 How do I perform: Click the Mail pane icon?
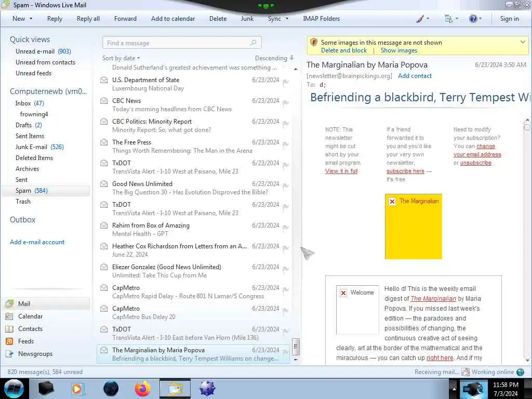tap(9, 303)
